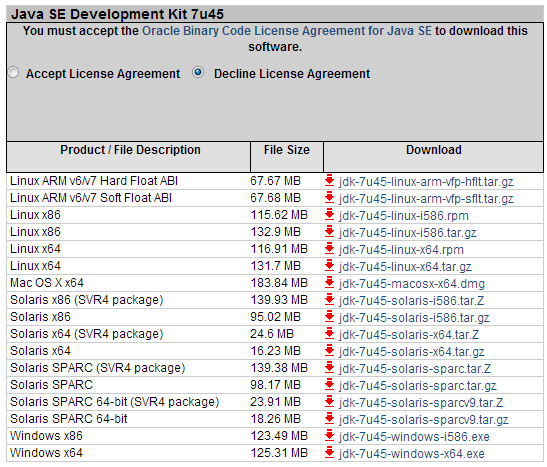Open the jdk-7u45-solaris-x64.tar.gz link

click(x=411, y=352)
